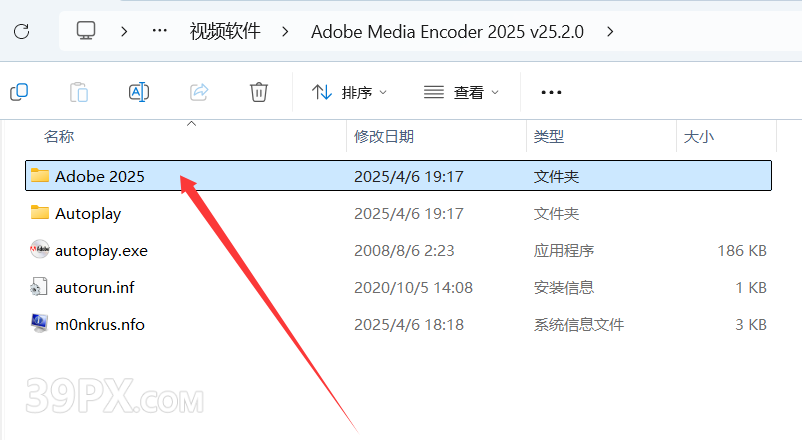Screen dimensions: 802x440
Task: Expand the 排序 sort dropdown
Action: point(349,93)
